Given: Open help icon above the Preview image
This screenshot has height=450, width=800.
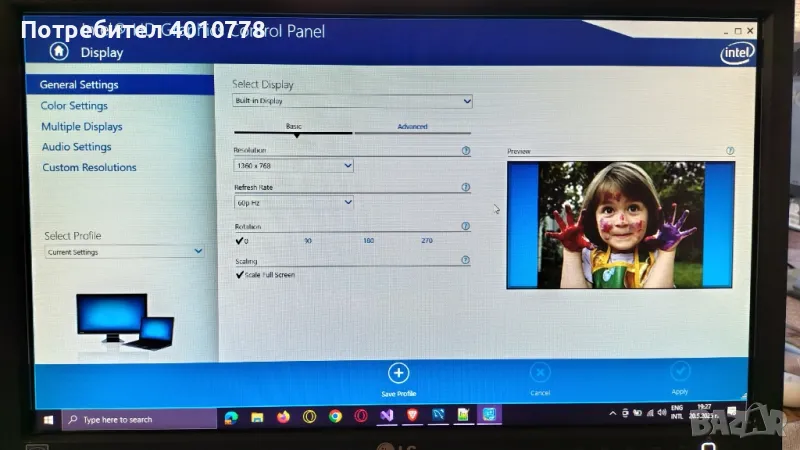Looking at the screenshot, I should (x=730, y=151).
